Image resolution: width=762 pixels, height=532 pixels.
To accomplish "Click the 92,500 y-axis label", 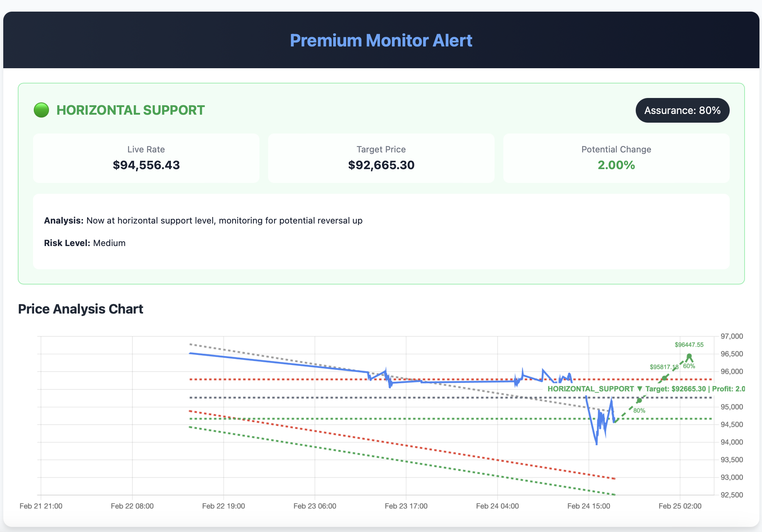I will pyautogui.click(x=732, y=495).
